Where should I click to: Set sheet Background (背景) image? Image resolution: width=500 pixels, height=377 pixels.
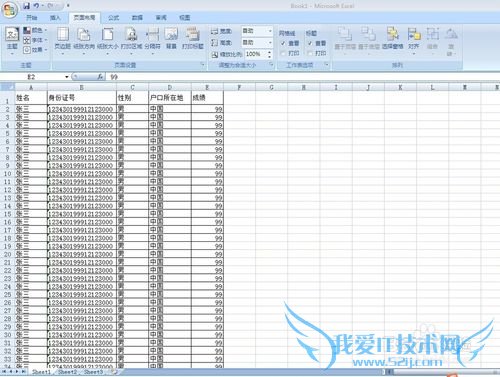(x=171, y=39)
